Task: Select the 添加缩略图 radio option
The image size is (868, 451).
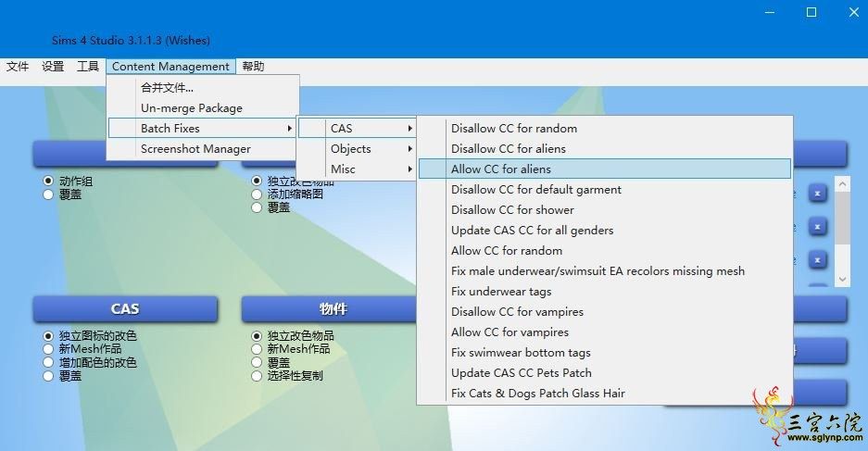Action: tap(257, 194)
